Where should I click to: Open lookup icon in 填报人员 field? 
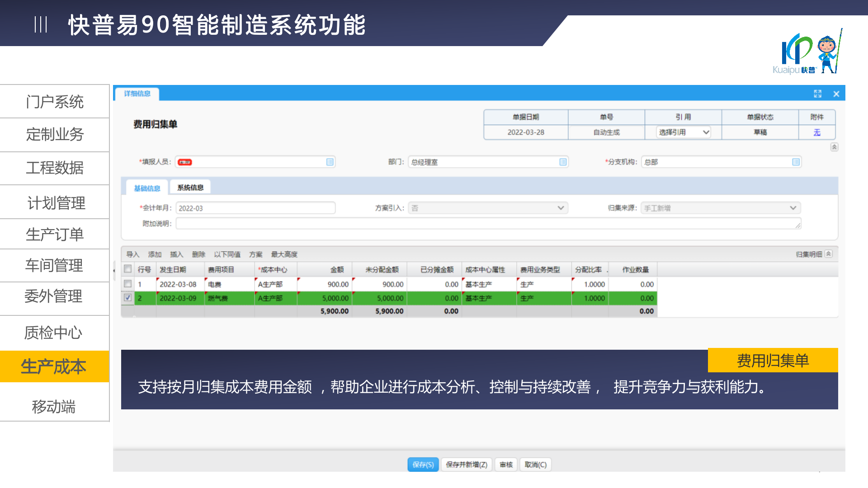pos(330,162)
